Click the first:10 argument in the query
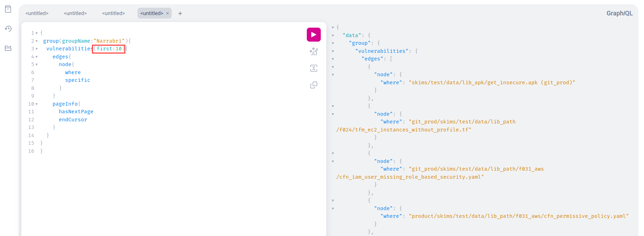 point(109,49)
